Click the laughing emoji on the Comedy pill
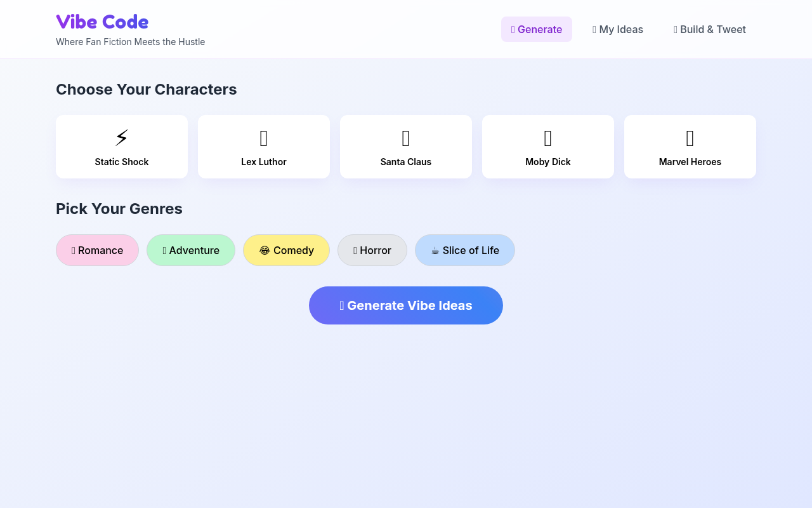Image resolution: width=812 pixels, height=508 pixels. click(x=265, y=250)
